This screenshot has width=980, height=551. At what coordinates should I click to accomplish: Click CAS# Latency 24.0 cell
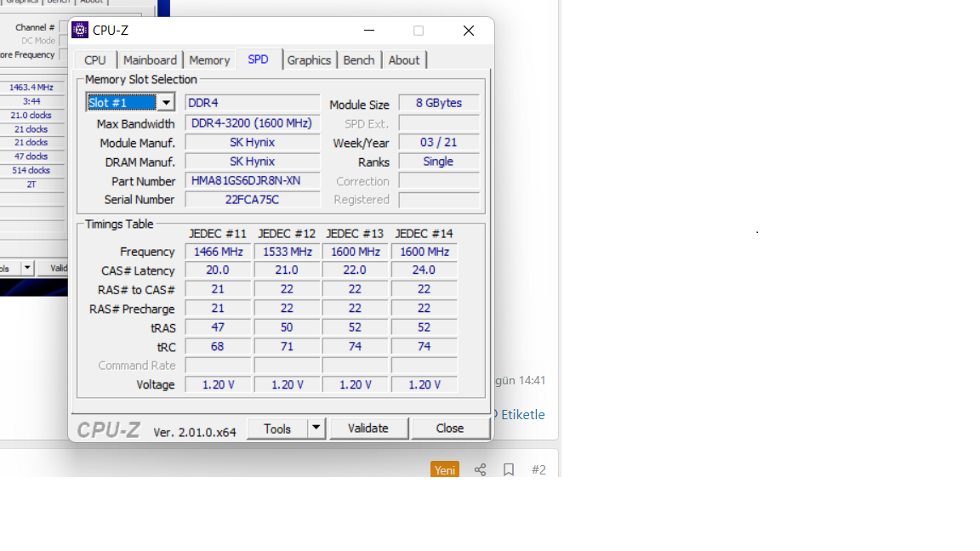pyautogui.click(x=424, y=270)
